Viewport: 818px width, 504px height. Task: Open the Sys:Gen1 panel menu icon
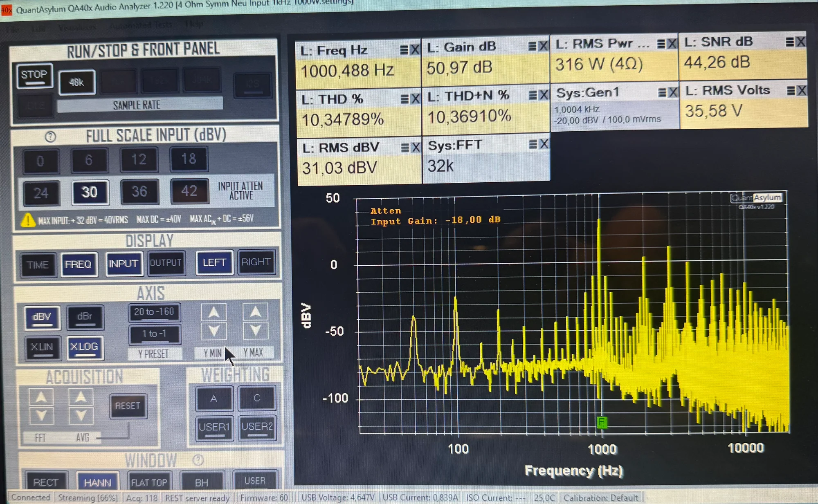click(662, 93)
